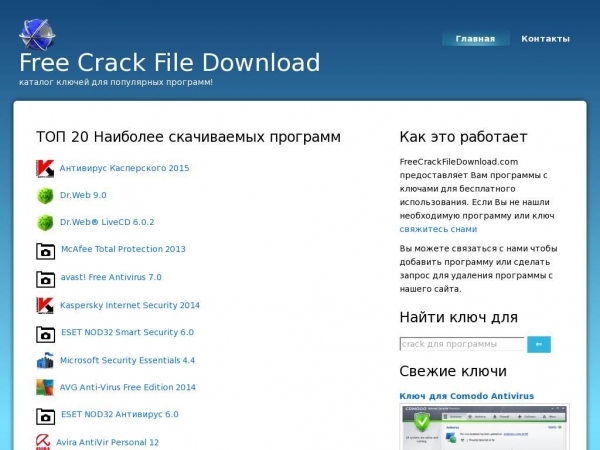Click the Comodo Antivirus screenshot thumbnail
The height and width of the screenshot is (450, 600).
484,427
